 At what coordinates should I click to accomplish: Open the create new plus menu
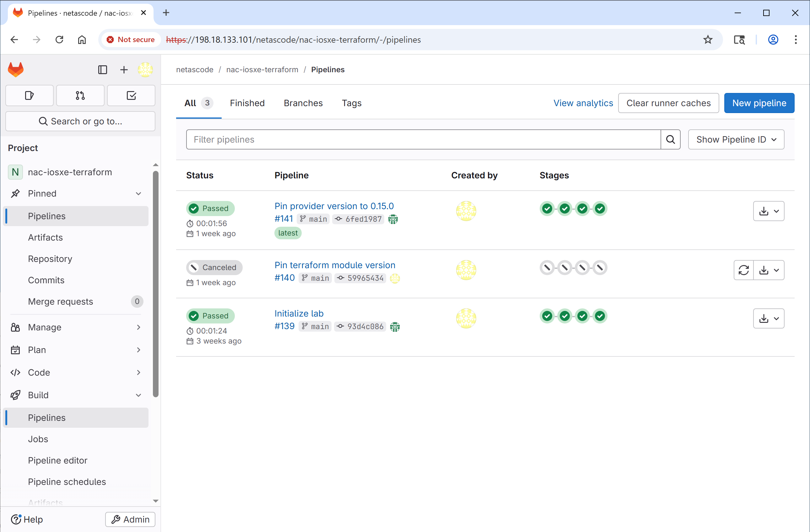point(124,70)
